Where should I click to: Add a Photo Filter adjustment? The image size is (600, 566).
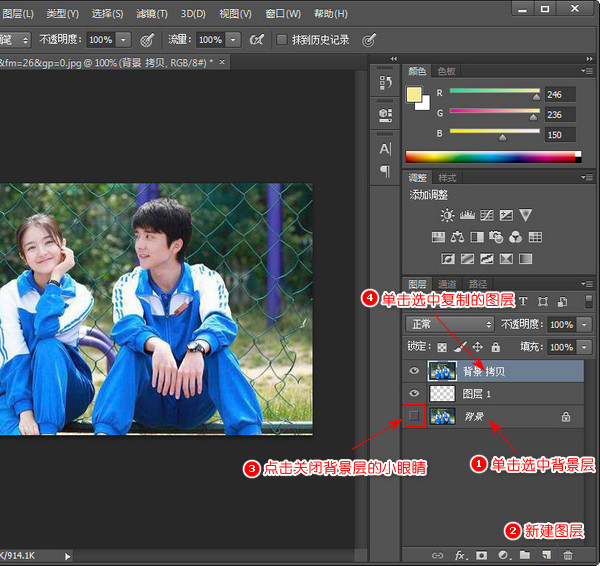(496, 237)
